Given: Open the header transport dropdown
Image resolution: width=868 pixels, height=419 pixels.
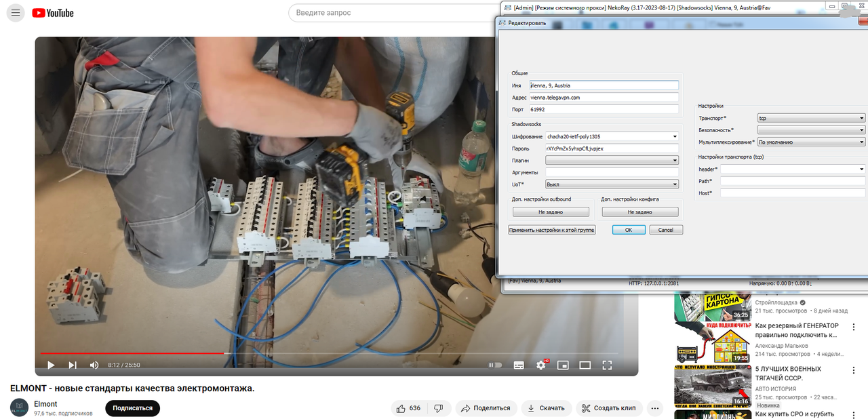Looking at the screenshot, I should [x=793, y=169].
